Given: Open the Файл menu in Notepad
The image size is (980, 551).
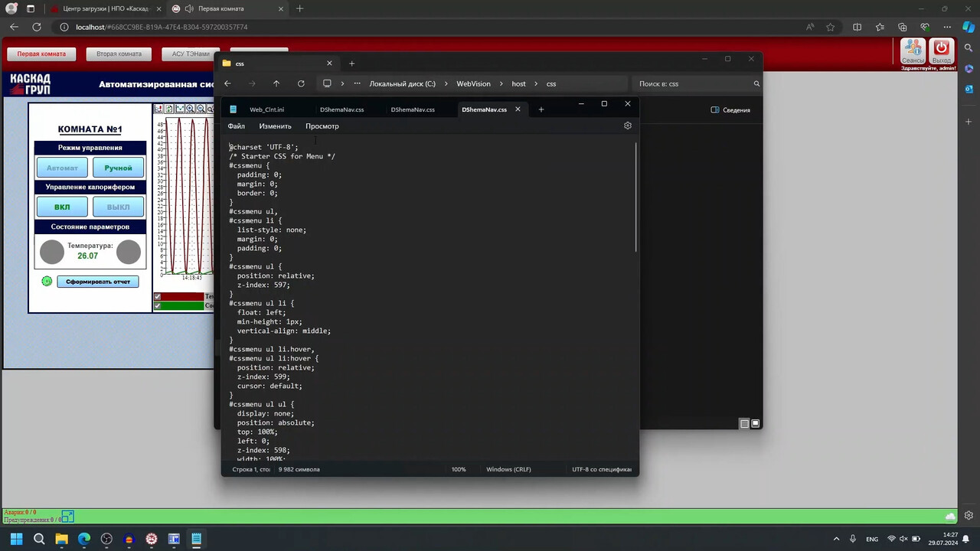Looking at the screenshot, I should (236, 126).
